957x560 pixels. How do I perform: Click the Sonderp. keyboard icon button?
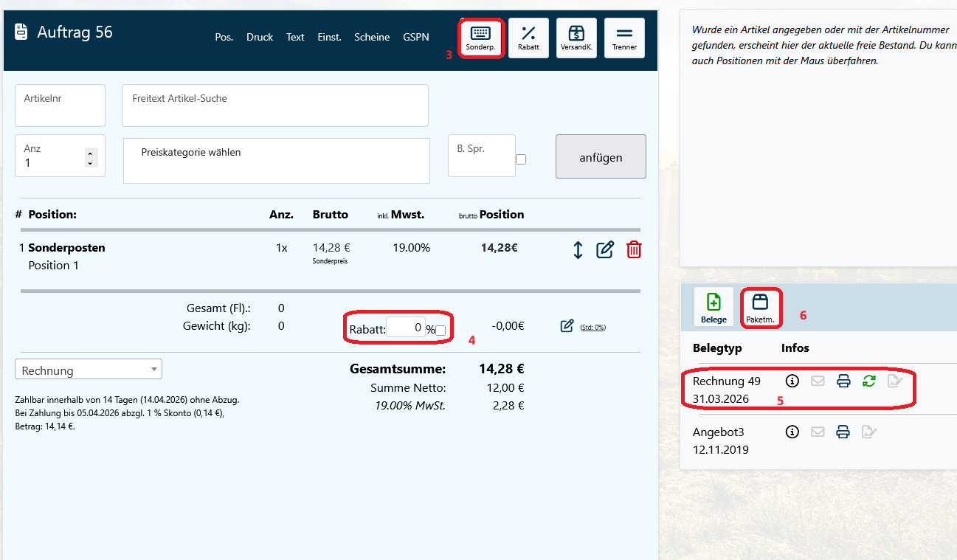[x=480, y=38]
